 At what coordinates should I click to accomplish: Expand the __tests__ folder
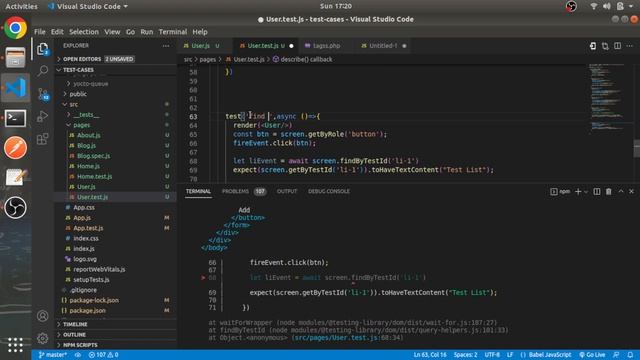86,115
